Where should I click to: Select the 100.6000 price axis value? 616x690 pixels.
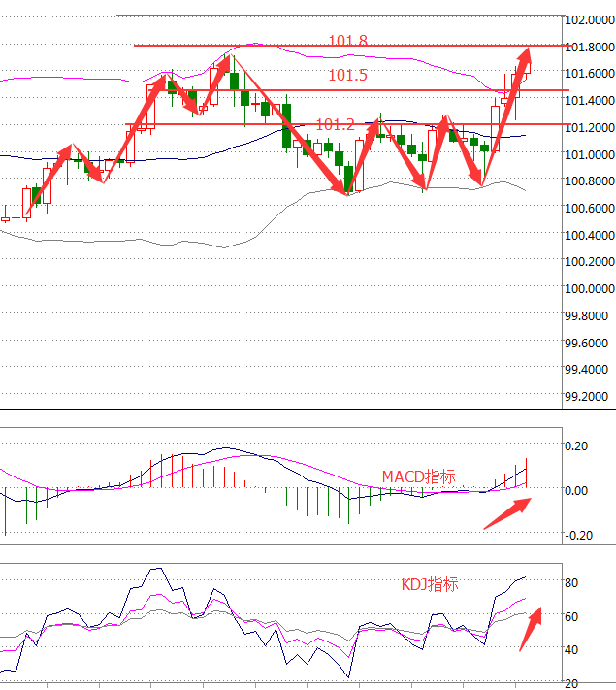(x=590, y=208)
